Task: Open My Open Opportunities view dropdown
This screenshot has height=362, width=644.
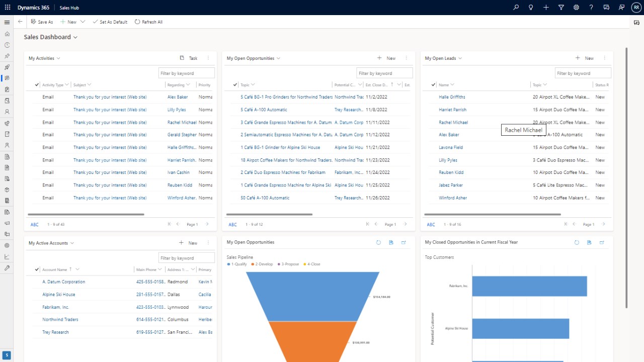Action: (x=278, y=58)
